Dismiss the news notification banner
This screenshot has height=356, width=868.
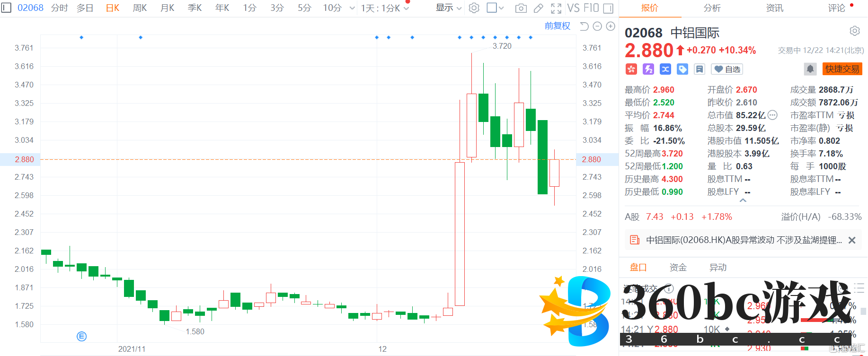point(852,240)
